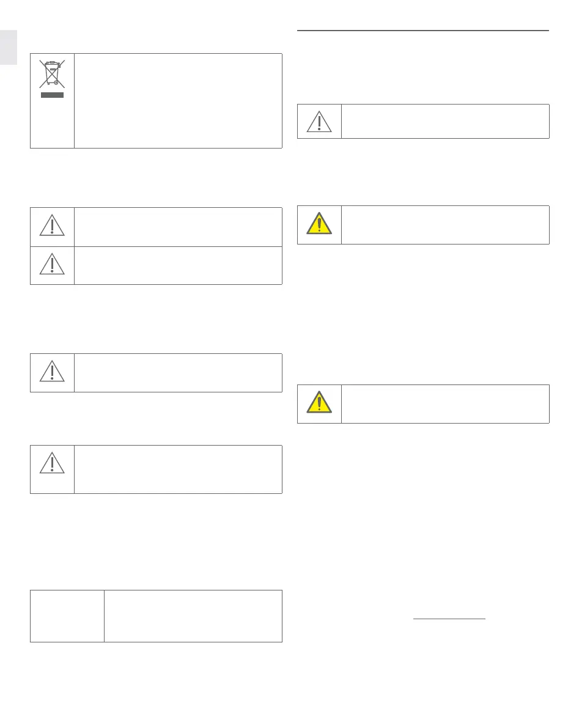This screenshot has width=579, height=728.
Task: Select the lower triangle in the two-row caution table
Action: click(x=52, y=265)
